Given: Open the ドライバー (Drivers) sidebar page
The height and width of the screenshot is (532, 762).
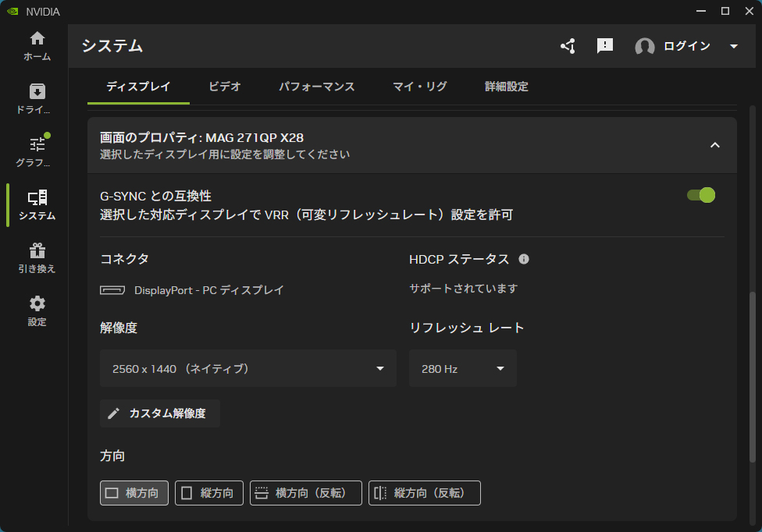Looking at the screenshot, I should pos(37,100).
